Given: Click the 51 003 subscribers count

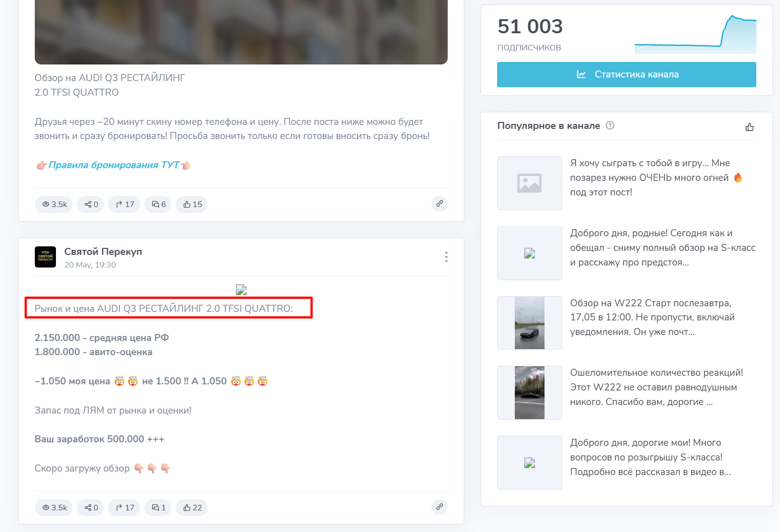Looking at the screenshot, I should (x=530, y=26).
